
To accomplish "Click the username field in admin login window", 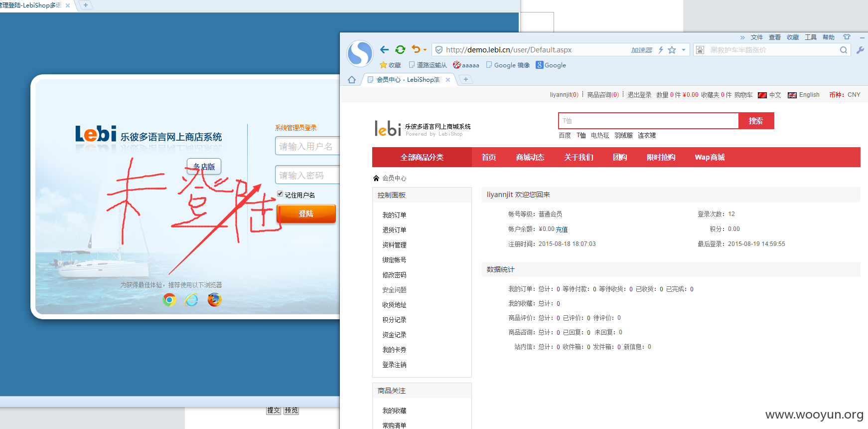I will 307,146.
